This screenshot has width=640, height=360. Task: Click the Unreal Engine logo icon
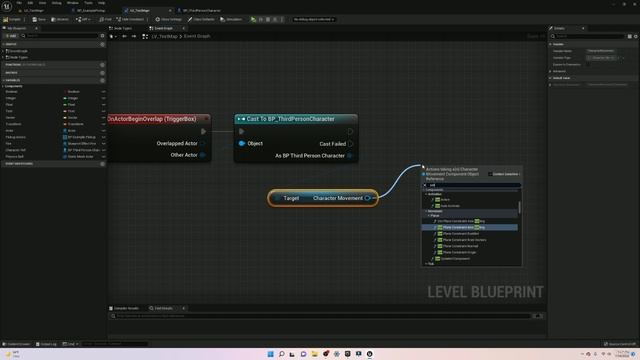point(7,6)
